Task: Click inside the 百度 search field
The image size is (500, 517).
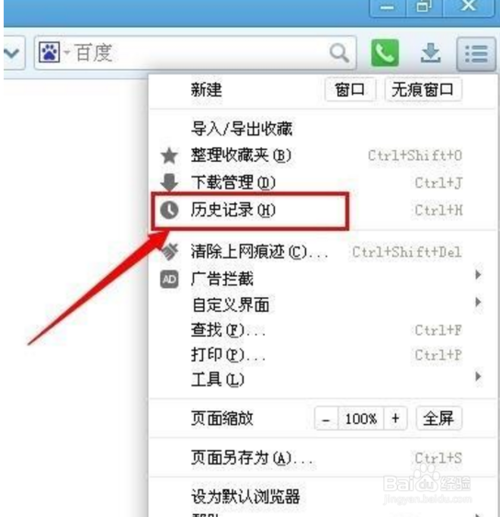Action: 200,53
